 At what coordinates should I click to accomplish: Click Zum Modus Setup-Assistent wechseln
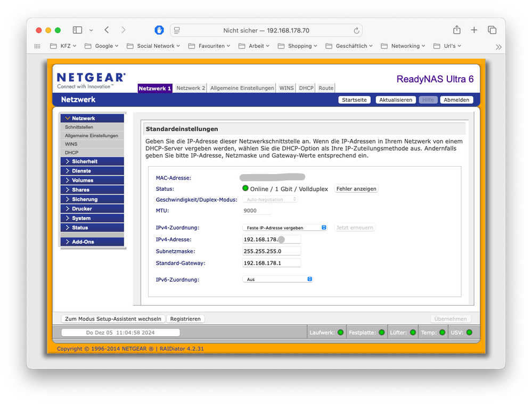[x=113, y=319]
